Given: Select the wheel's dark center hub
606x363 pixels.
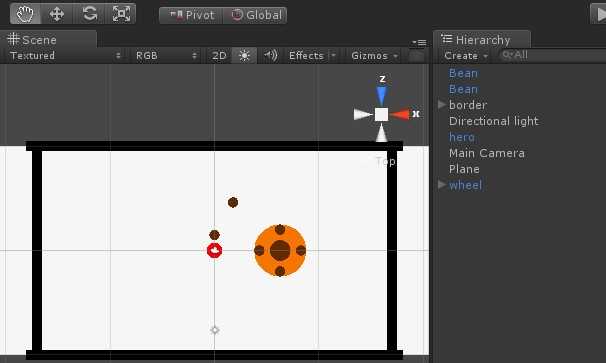Looking at the screenshot, I should pyautogui.click(x=280, y=251).
